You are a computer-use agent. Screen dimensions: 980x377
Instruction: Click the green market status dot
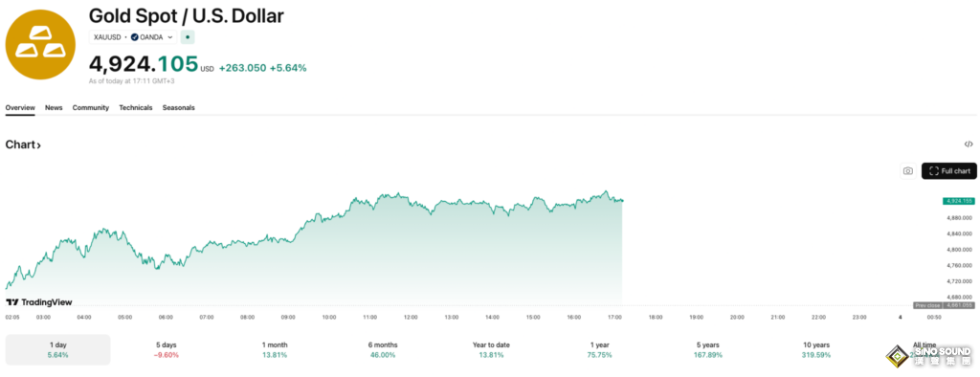(188, 37)
